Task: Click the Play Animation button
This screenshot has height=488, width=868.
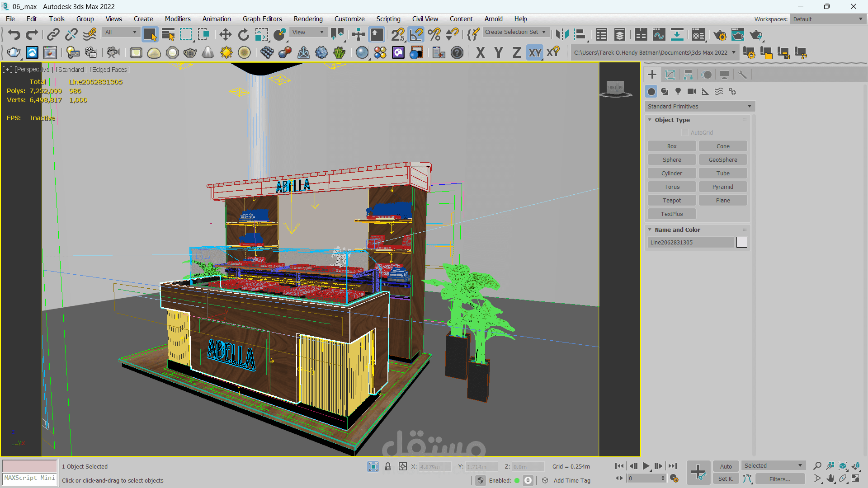Action: (646, 466)
